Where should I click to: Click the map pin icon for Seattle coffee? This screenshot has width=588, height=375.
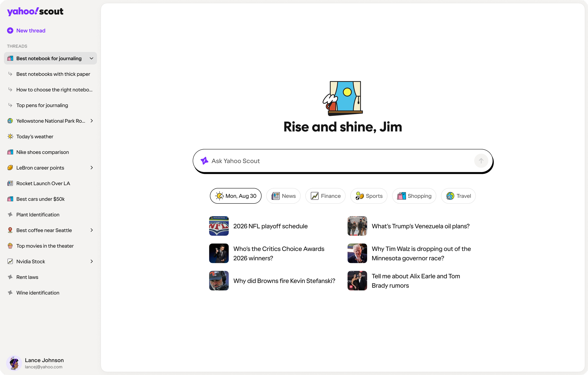(x=10, y=230)
